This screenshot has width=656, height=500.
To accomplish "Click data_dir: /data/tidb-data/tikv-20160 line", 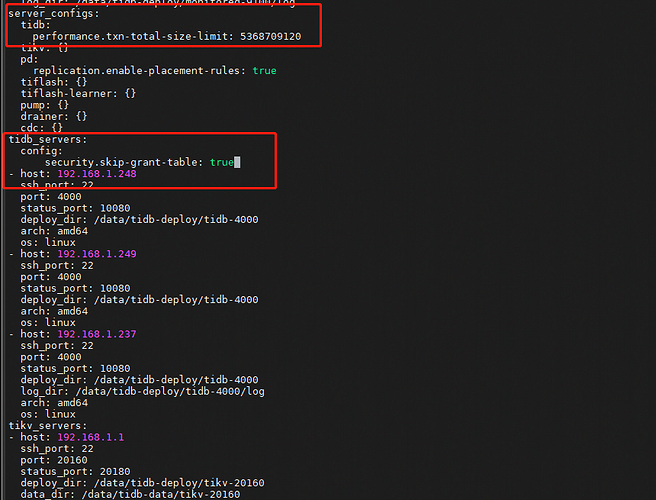I will click(x=130, y=494).
